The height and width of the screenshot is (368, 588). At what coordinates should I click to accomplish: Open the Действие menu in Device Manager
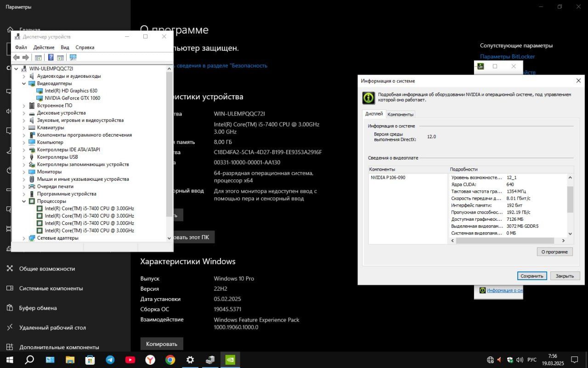(x=44, y=47)
